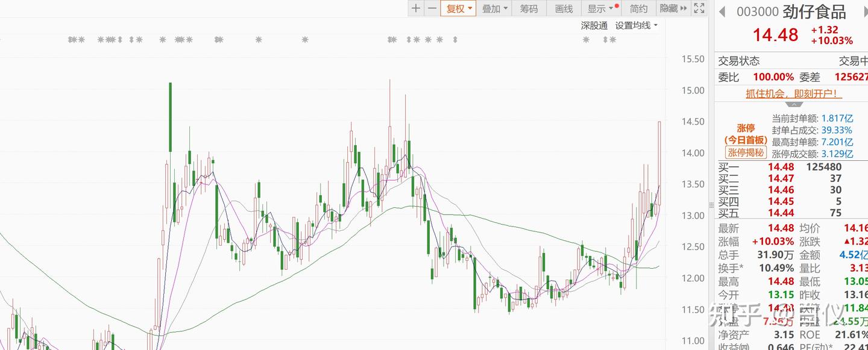Click stock name 劲仔食品
Viewport: 868px width, 350px height.
click(x=814, y=12)
